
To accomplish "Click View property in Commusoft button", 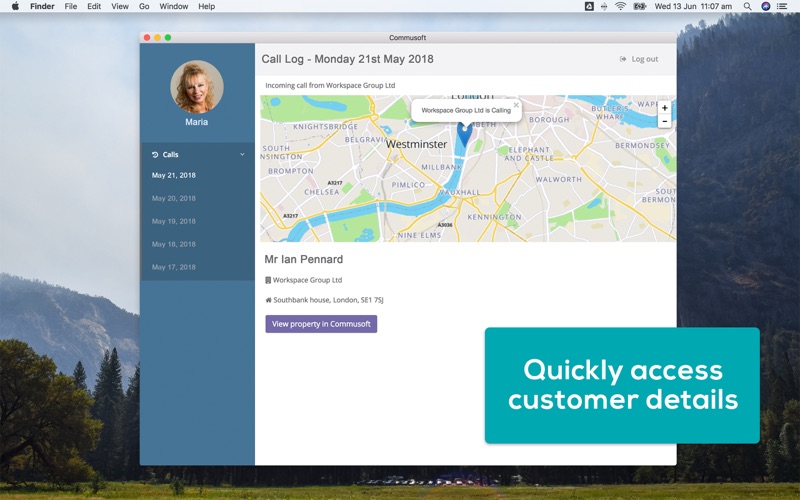I will [x=321, y=324].
